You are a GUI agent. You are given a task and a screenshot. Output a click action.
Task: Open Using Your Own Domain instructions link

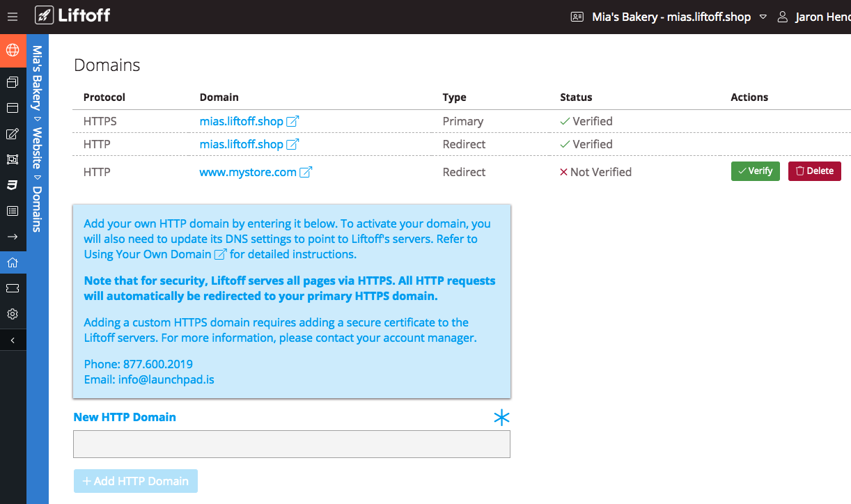coord(148,254)
